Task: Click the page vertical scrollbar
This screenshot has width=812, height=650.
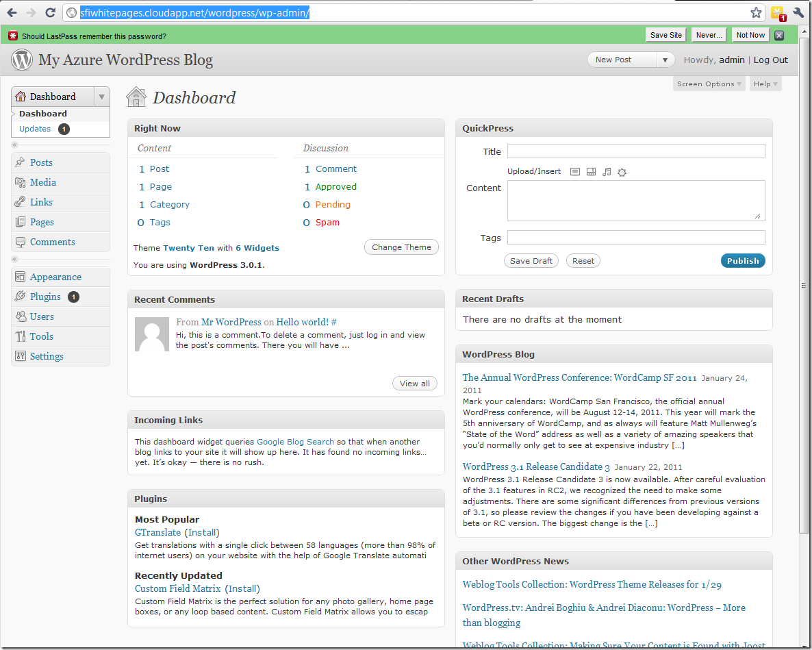Action: [804, 285]
